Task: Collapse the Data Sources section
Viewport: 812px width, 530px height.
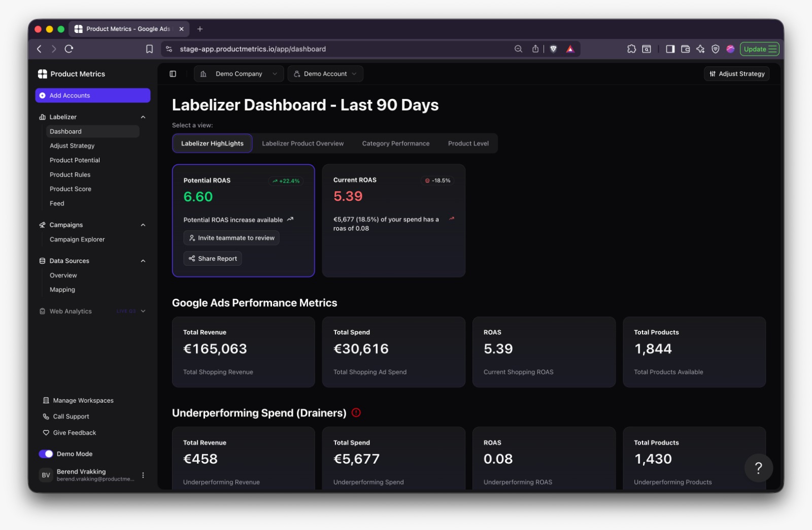Action: (x=143, y=261)
